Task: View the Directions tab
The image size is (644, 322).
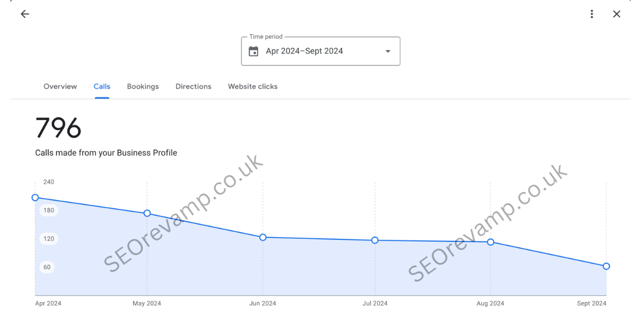Action: tap(193, 86)
